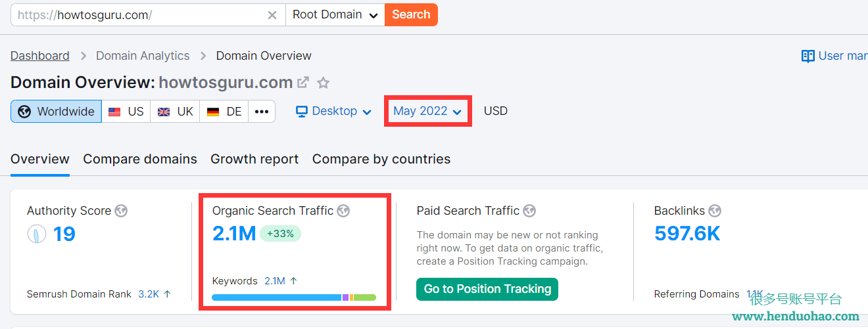Click the Authority Score gauge icon

(x=36, y=234)
